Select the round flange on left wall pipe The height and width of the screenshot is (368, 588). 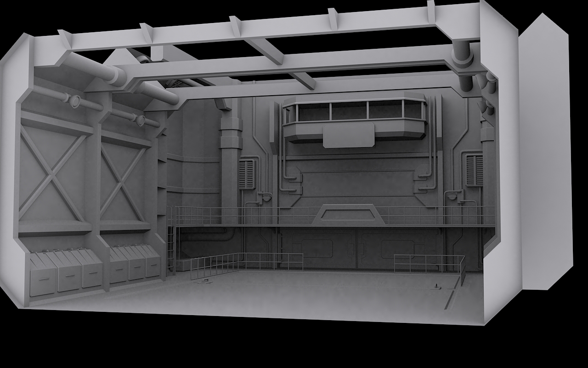click(74, 100)
